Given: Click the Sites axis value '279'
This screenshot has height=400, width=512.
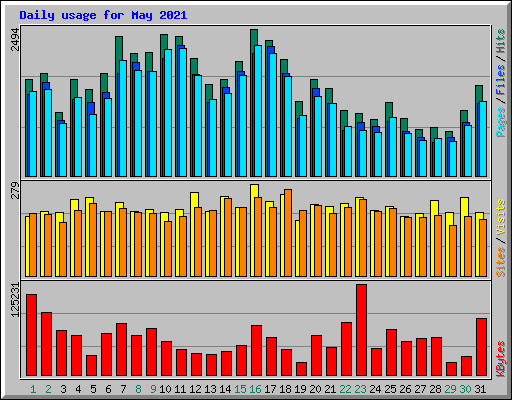Looking at the screenshot, I should click(15, 190).
